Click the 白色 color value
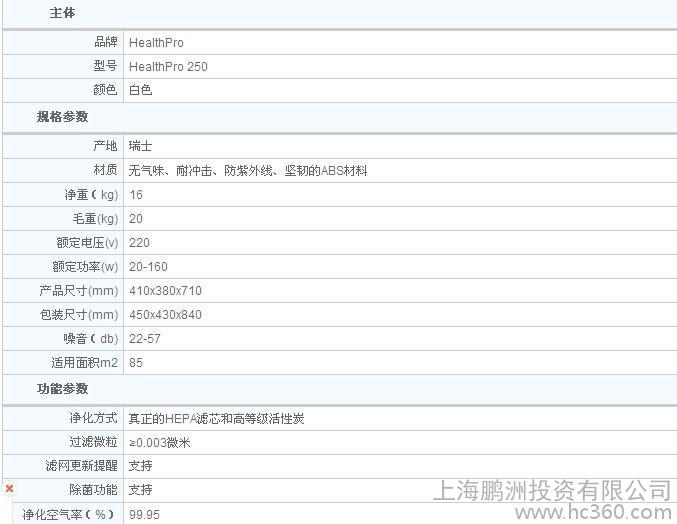 click(x=140, y=90)
